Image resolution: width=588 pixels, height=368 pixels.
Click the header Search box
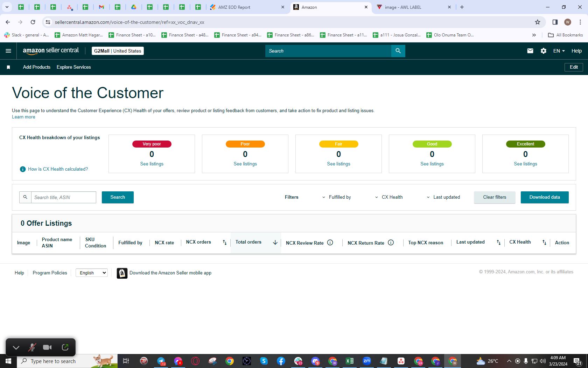(x=328, y=51)
